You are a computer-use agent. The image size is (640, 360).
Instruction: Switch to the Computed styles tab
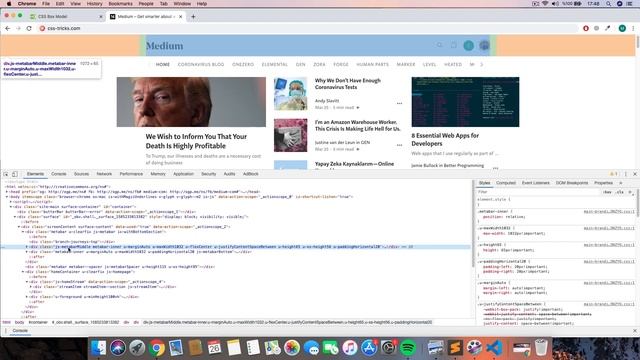coord(506,183)
